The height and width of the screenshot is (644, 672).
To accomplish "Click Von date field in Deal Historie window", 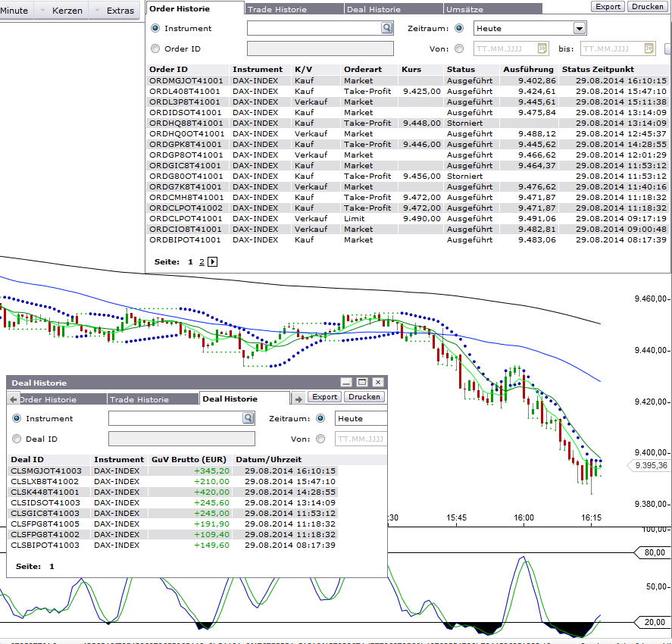I will coord(361,439).
